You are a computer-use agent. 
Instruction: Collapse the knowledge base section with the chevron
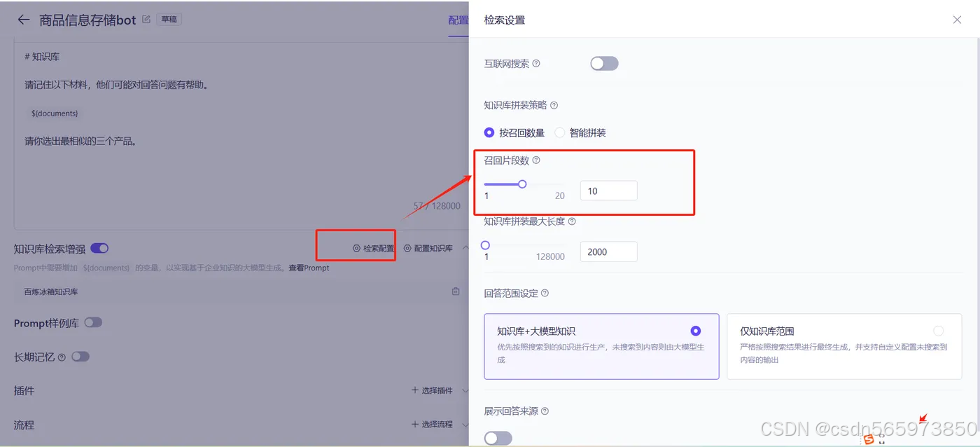[465, 247]
